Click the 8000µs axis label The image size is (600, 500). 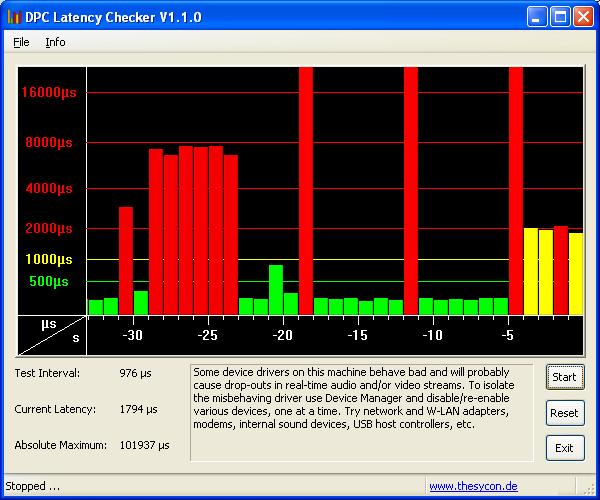49,142
